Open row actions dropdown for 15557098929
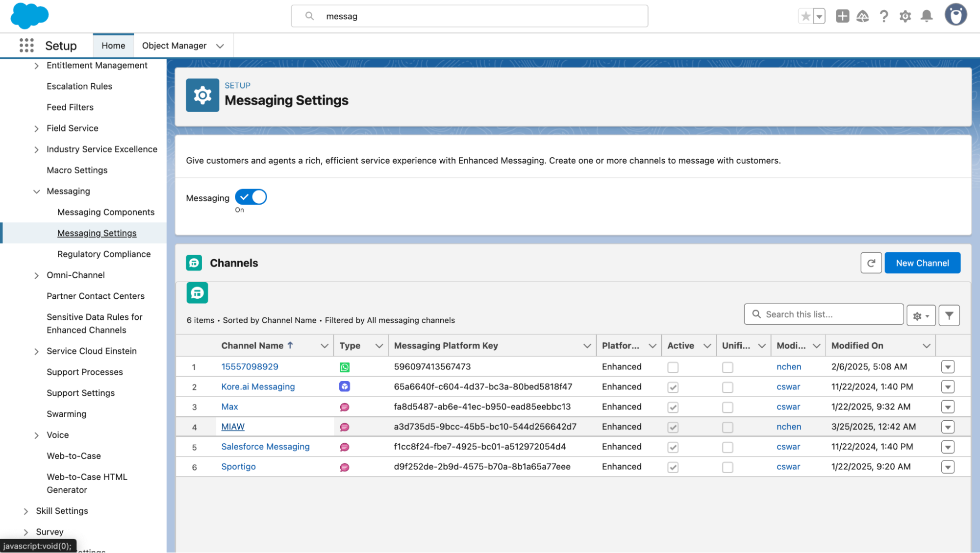 point(948,367)
